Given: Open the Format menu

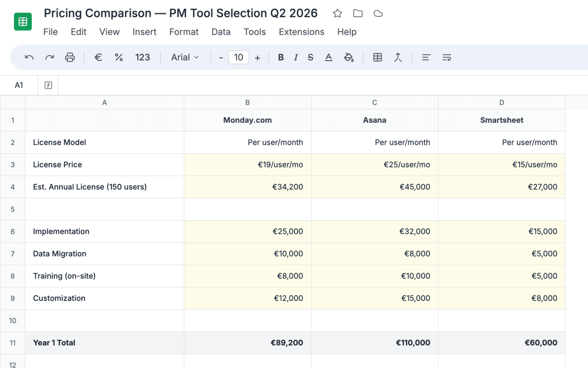Looking at the screenshot, I should [x=184, y=32].
